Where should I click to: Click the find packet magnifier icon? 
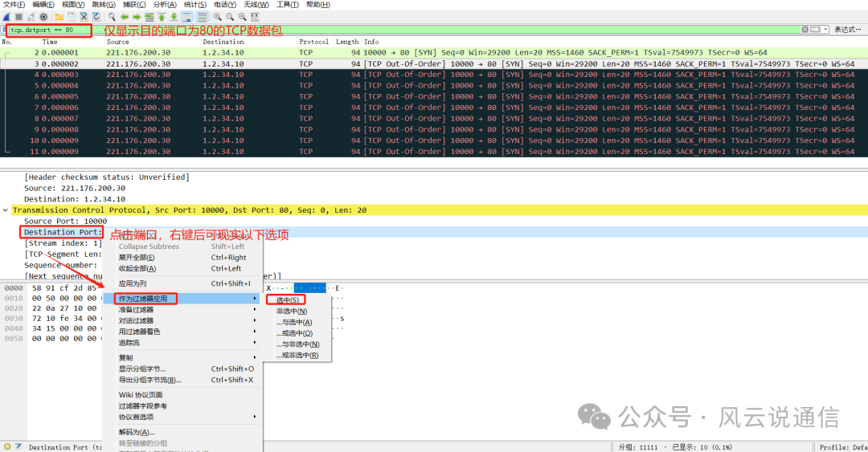click(x=112, y=17)
